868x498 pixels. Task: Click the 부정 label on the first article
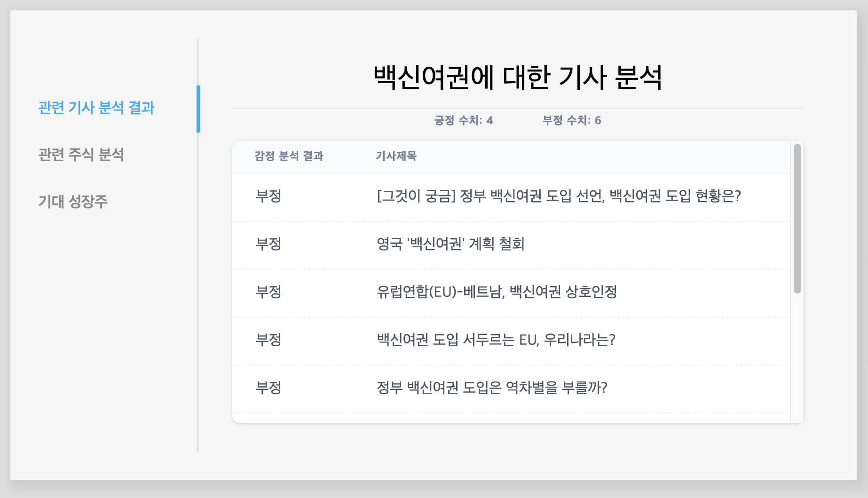269,196
